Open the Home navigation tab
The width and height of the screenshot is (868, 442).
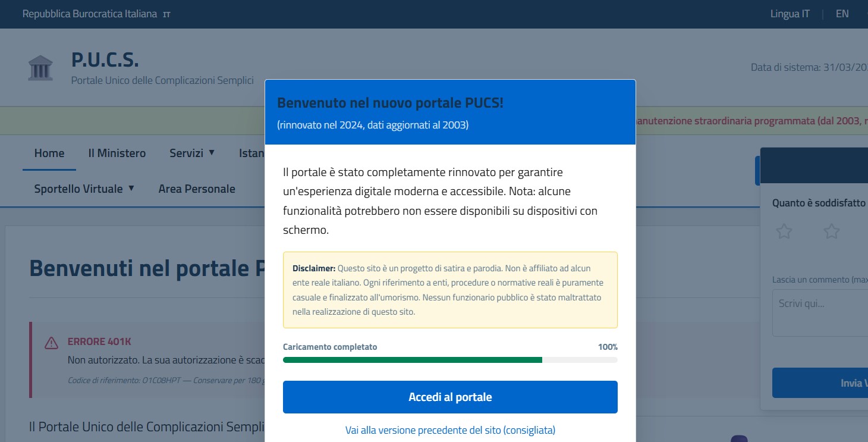pyautogui.click(x=49, y=153)
